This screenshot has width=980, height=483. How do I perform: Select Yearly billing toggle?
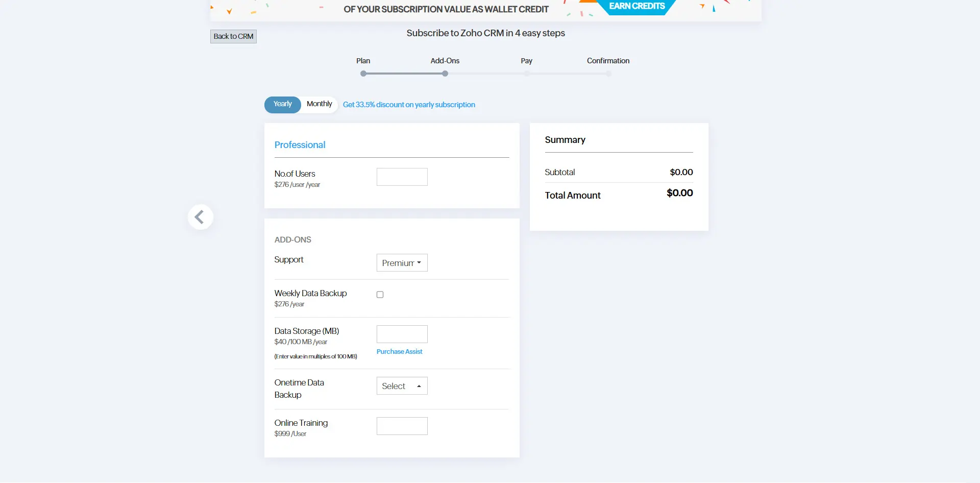[x=282, y=104]
